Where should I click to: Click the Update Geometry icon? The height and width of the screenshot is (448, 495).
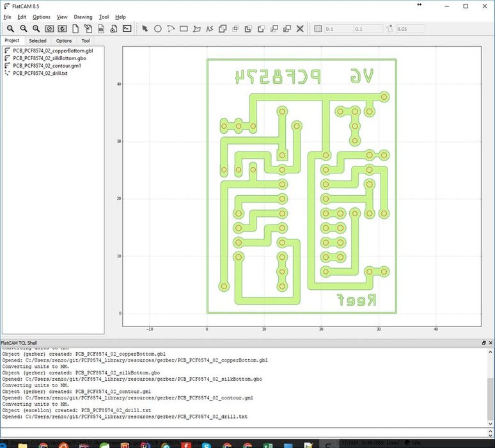pos(101,29)
